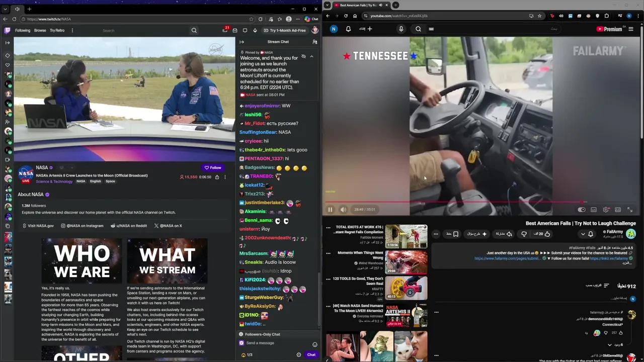This screenshot has width=644, height=362.
Task: Open the three-dot more actions beside the Save button
Action: [436, 234]
